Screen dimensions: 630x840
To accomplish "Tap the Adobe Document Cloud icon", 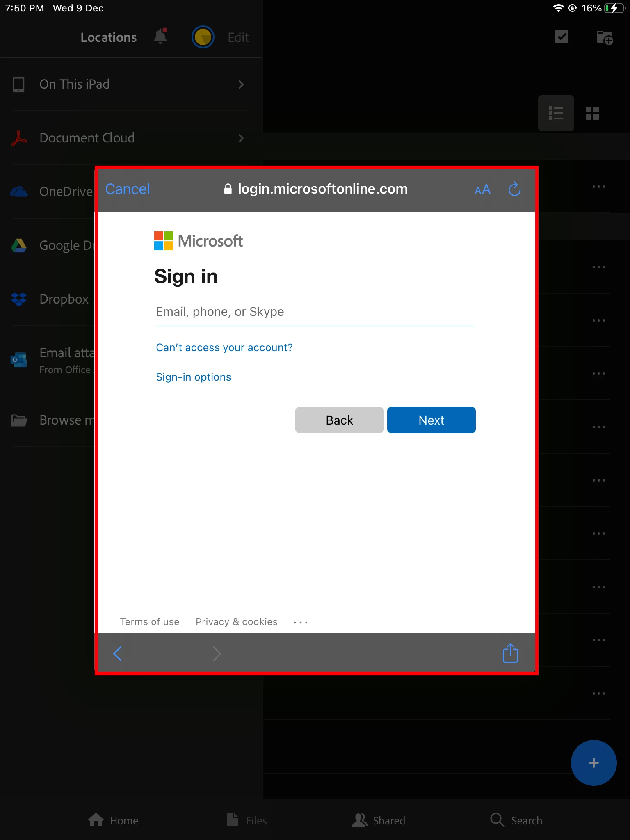I will [19, 138].
